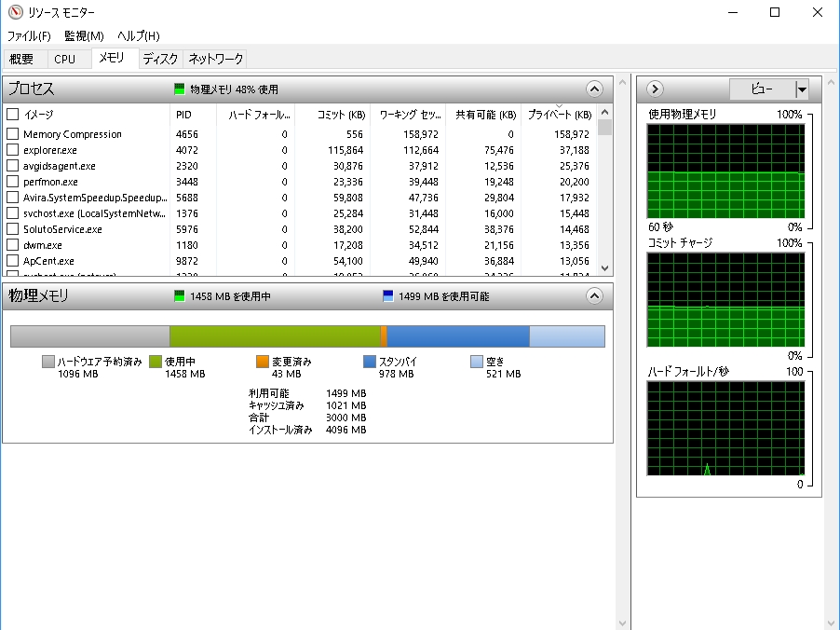Click the 使用物理メモリ graph
The image size is (840, 630).
(725, 171)
